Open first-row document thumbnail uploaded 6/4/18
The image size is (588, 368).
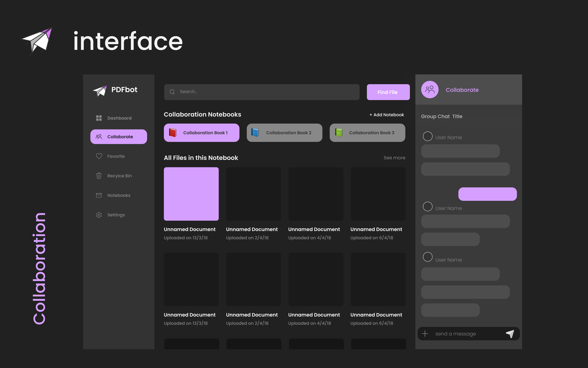[x=378, y=194]
